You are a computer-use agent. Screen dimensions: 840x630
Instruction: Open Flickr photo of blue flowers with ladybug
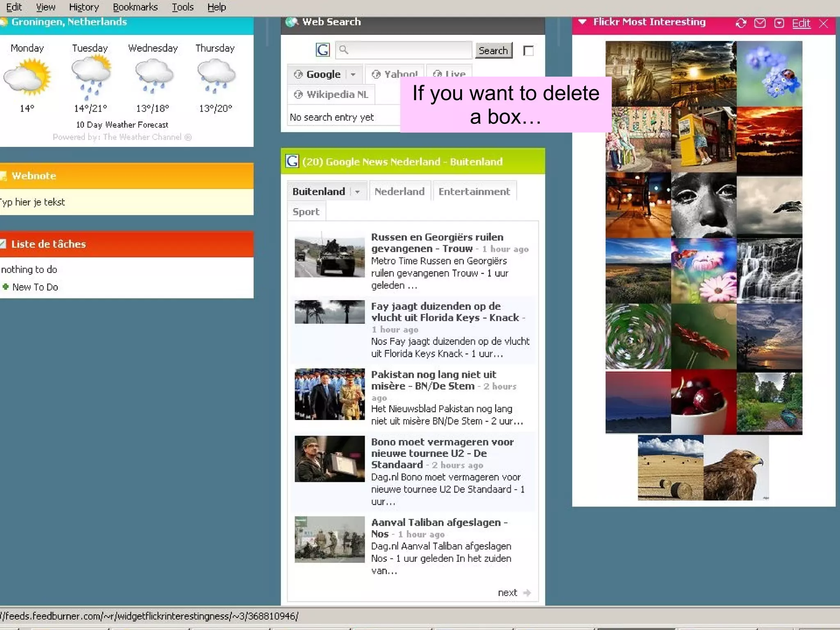click(769, 74)
